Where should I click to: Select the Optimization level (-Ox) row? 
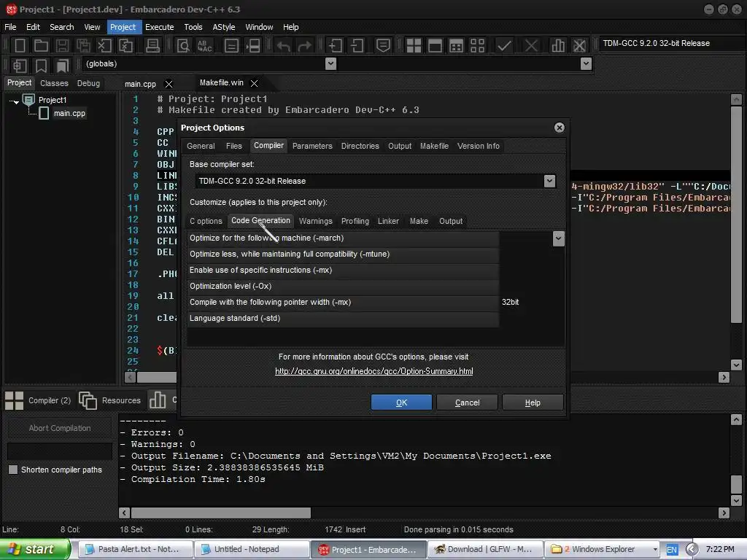tap(343, 286)
